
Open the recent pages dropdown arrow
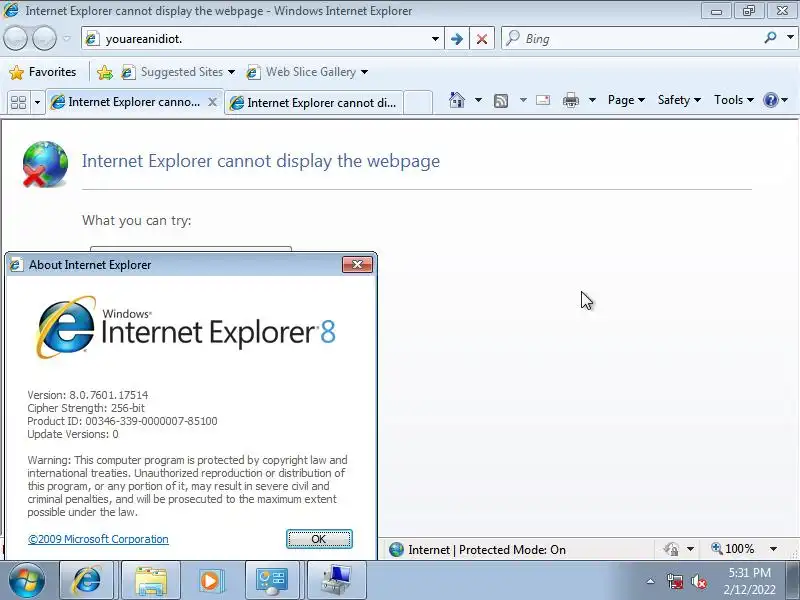click(x=66, y=38)
